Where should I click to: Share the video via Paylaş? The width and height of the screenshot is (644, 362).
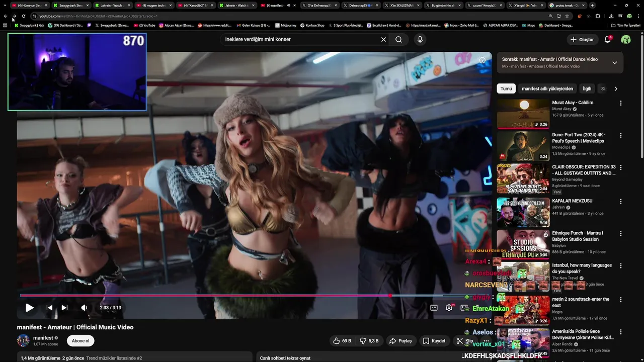(400, 341)
